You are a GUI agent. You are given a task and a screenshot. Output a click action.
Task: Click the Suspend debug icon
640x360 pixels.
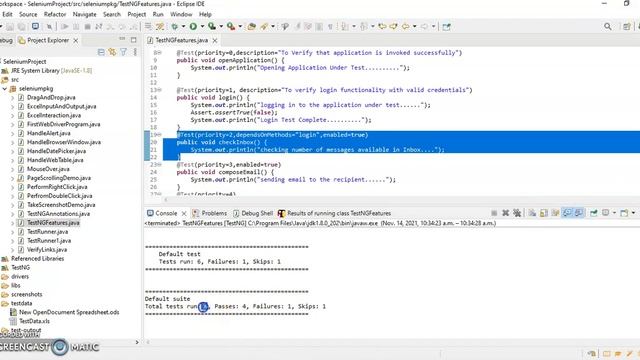76,27
